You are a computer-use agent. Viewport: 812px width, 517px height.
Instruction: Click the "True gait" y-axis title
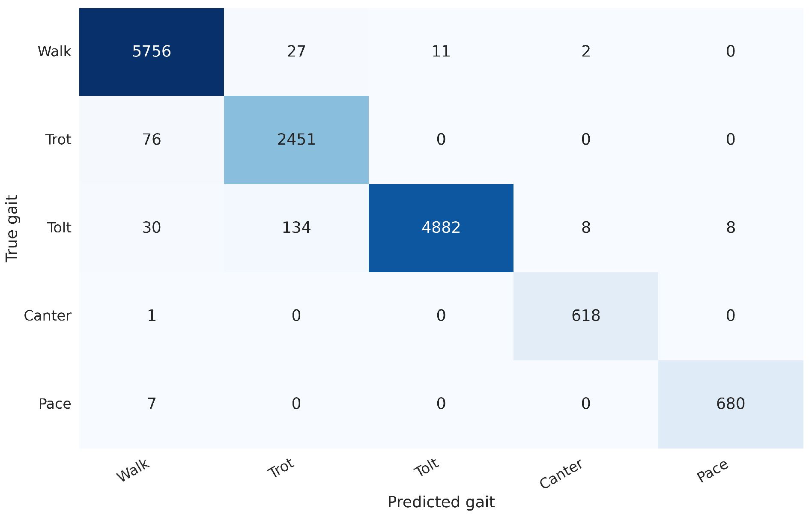pos(12,228)
